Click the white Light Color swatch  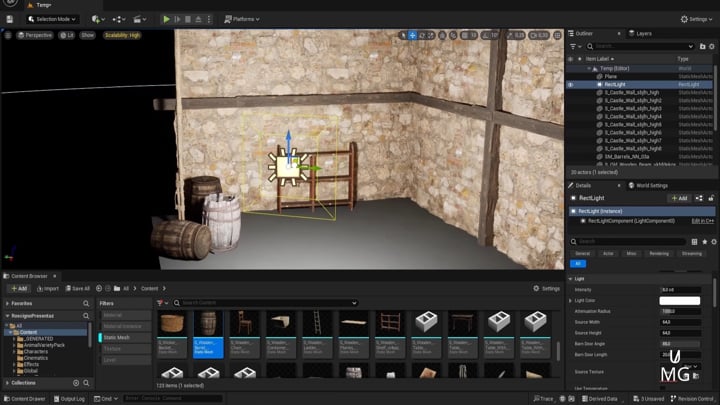[x=680, y=301]
